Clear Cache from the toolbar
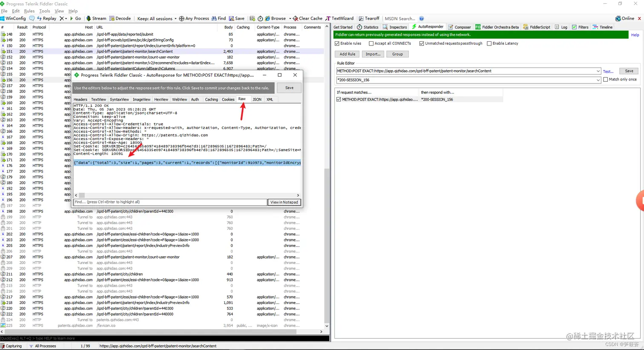The image size is (644, 350). click(x=308, y=18)
